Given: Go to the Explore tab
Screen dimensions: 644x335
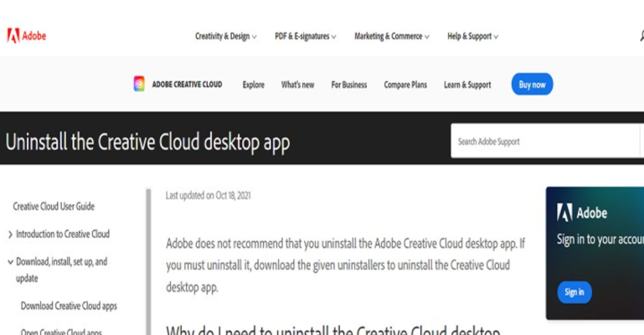Looking at the screenshot, I should [x=253, y=85].
